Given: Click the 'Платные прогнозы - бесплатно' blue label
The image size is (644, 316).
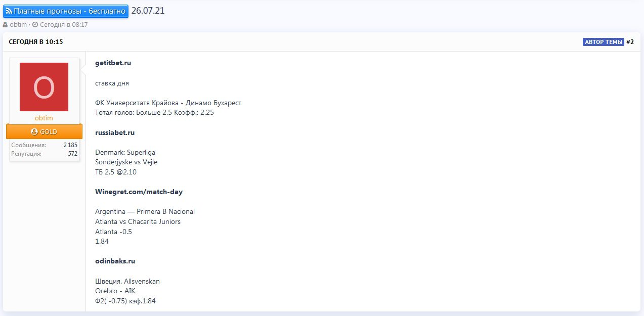Looking at the screenshot, I should point(65,11).
